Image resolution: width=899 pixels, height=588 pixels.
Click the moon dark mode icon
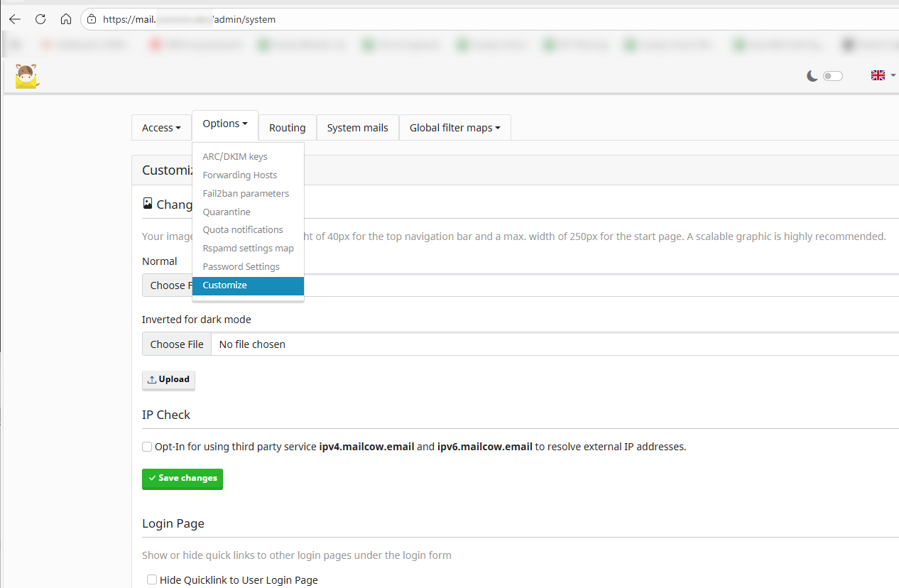[812, 76]
